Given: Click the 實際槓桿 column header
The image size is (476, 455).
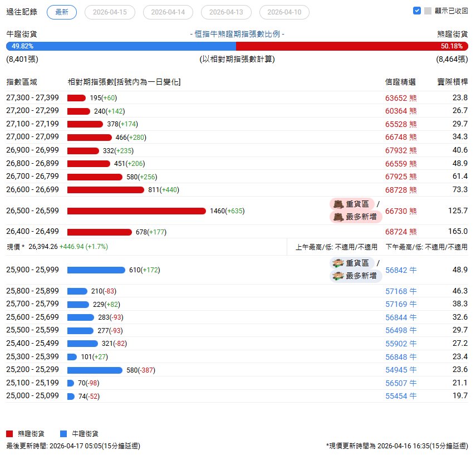Looking at the screenshot, I should click(452, 82).
